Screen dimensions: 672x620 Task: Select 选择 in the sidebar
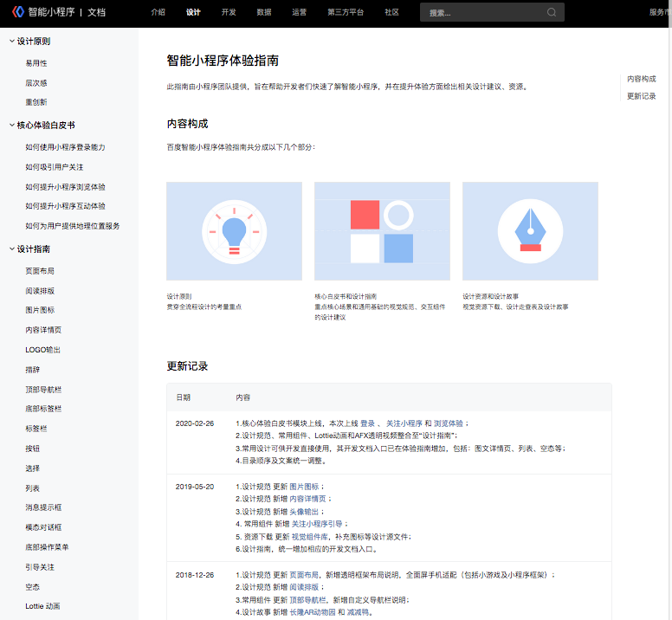[x=32, y=468]
